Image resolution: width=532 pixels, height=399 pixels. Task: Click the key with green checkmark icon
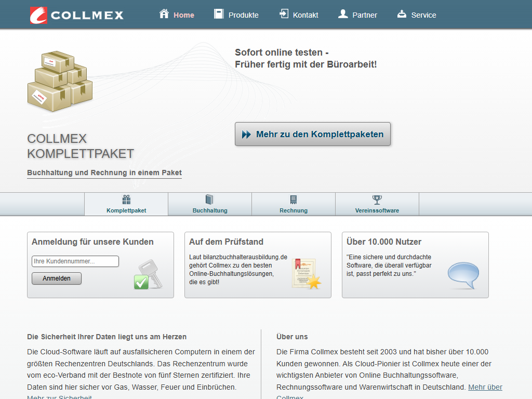coord(148,274)
